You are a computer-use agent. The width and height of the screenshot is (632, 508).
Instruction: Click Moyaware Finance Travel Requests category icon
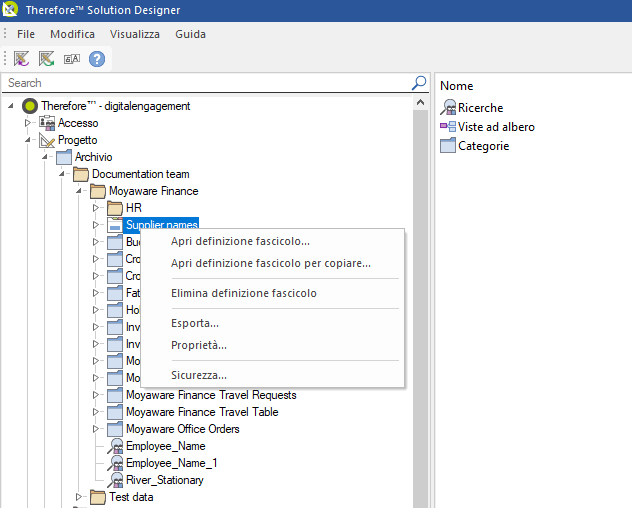pos(115,395)
